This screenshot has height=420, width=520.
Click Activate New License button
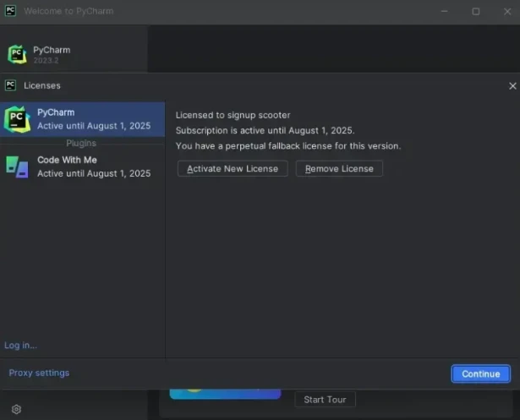[x=233, y=169]
